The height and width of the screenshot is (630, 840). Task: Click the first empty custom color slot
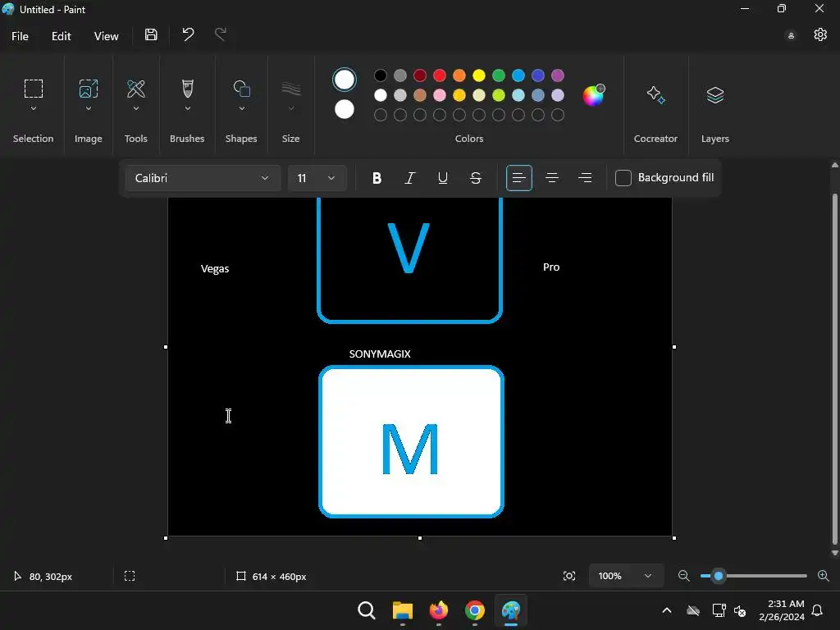click(x=381, y=115)
